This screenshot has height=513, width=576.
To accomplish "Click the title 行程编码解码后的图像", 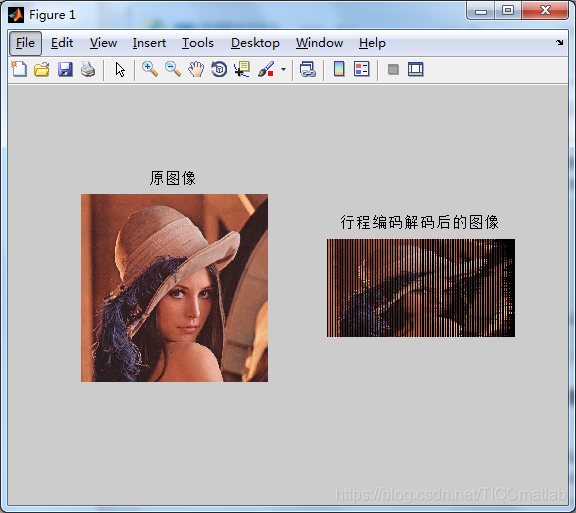I will point(420,222).
